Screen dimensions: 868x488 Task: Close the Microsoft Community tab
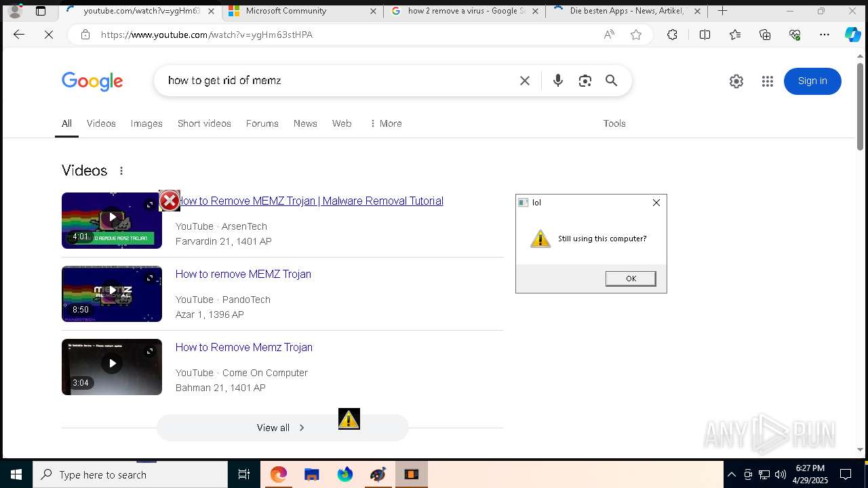374,11
